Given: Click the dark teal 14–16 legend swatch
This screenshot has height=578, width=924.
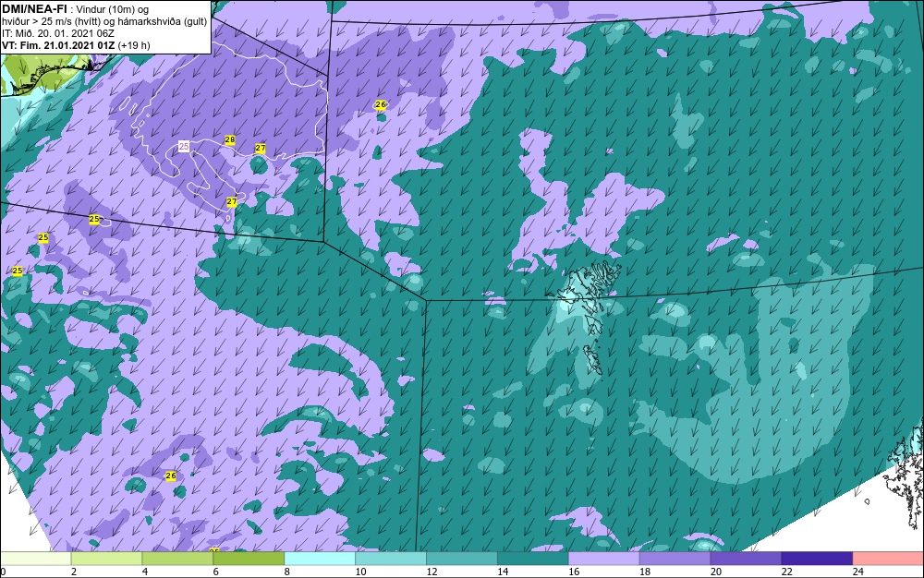Looking at the screenshot, I should point(533,559).
